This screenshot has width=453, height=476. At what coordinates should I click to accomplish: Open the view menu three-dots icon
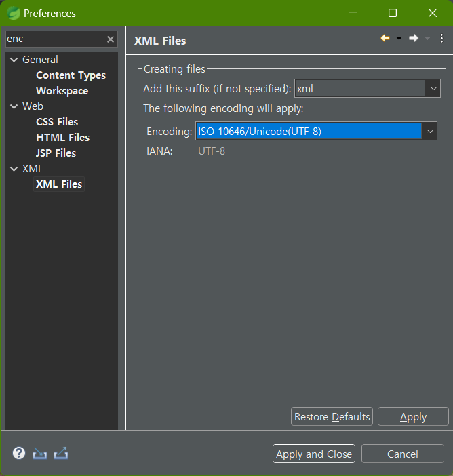click(x=441, y=38)
